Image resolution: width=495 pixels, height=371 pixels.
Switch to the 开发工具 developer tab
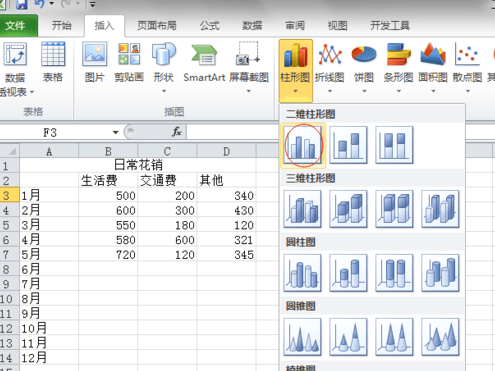[390, 25]
